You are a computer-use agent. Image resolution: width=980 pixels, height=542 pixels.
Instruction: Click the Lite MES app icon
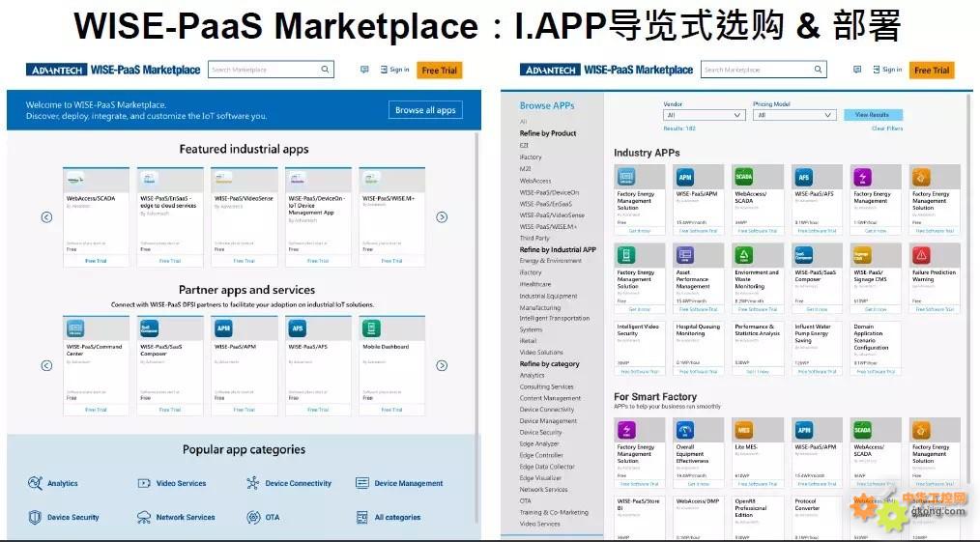click(744, 430)
